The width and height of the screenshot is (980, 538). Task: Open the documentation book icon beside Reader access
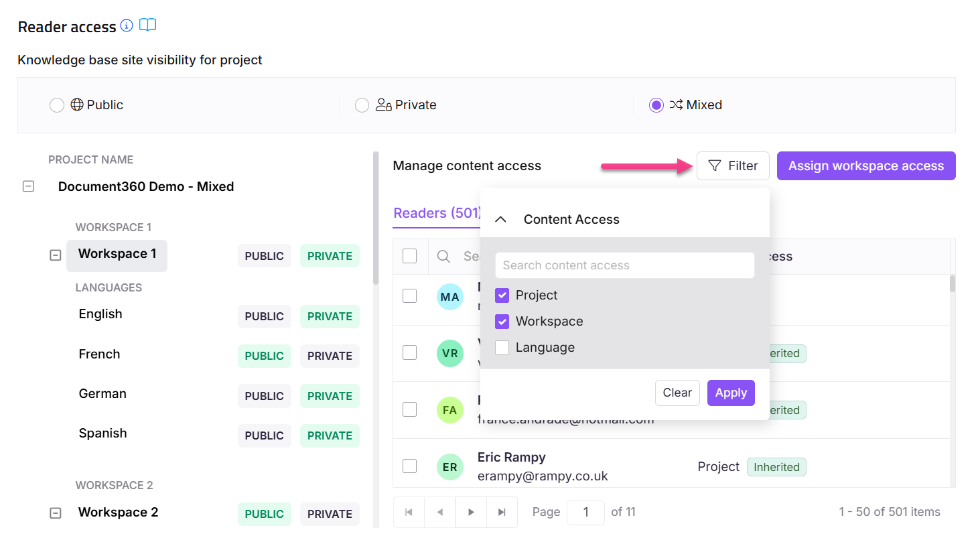click(147, 25)
